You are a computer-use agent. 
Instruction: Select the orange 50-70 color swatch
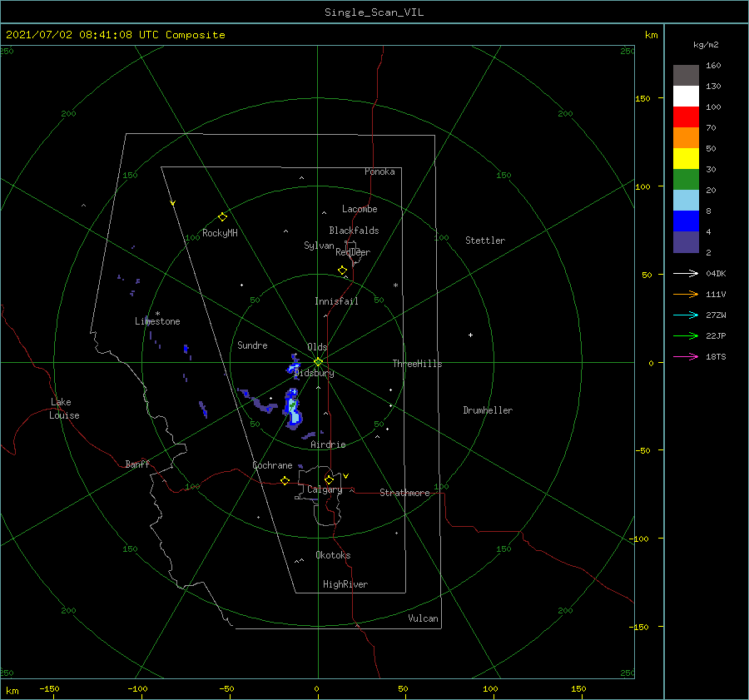pos(686,137)
